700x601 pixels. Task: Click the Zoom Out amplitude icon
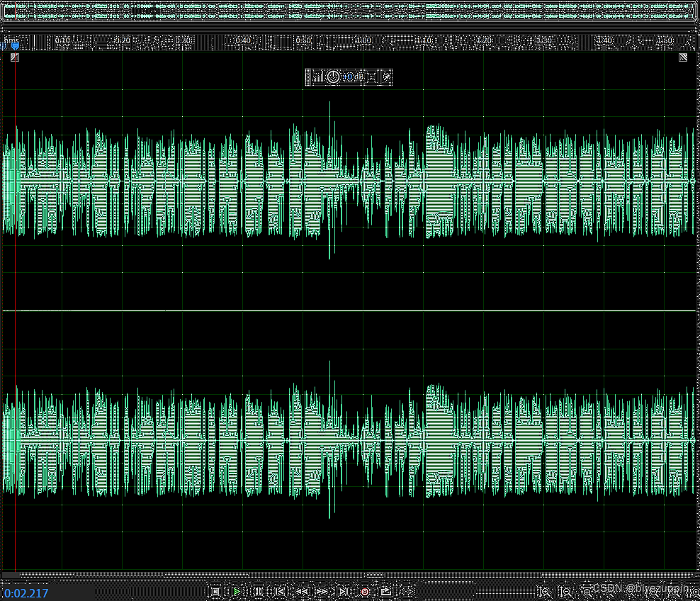coord(565,592)
